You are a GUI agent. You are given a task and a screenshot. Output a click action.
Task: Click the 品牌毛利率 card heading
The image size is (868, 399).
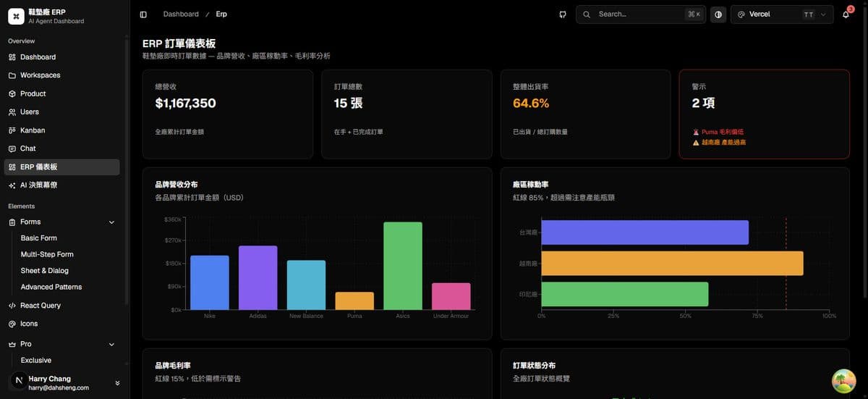click(173, 366)
